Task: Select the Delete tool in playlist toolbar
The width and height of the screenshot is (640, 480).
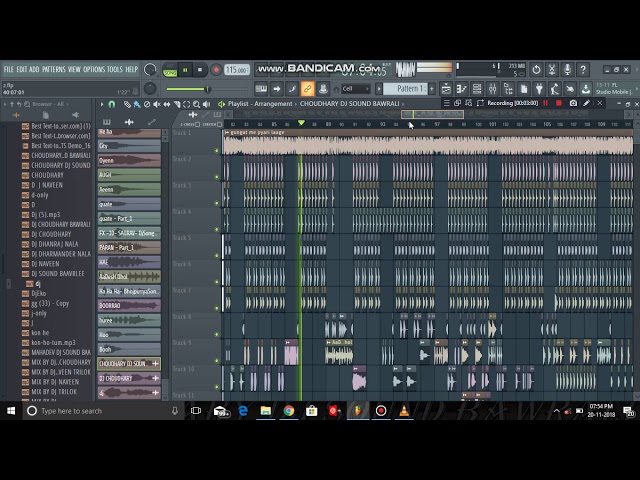Action: [147, 104]
